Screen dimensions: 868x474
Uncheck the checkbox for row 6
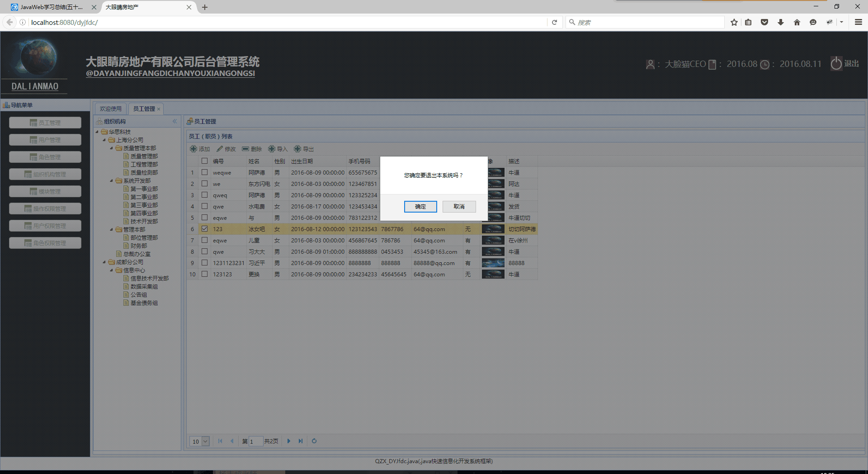point(205,229)
